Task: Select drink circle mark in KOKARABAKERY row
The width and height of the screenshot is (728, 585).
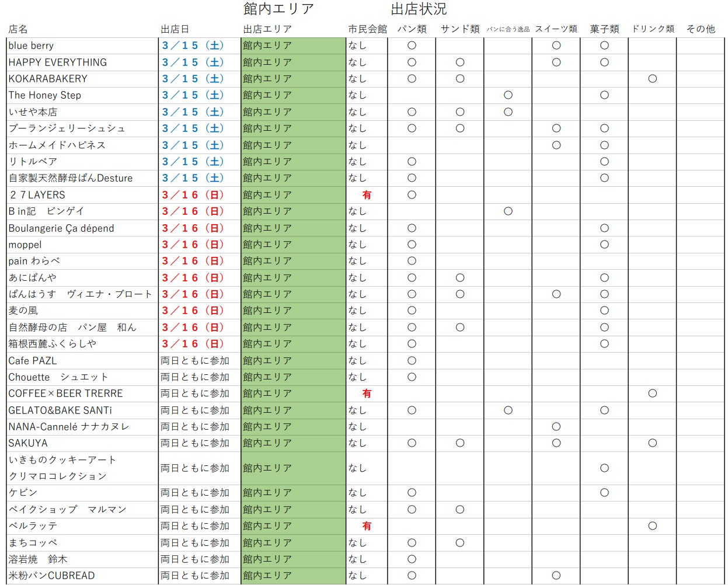Action: pyautogui.click(x=653, y=79)
